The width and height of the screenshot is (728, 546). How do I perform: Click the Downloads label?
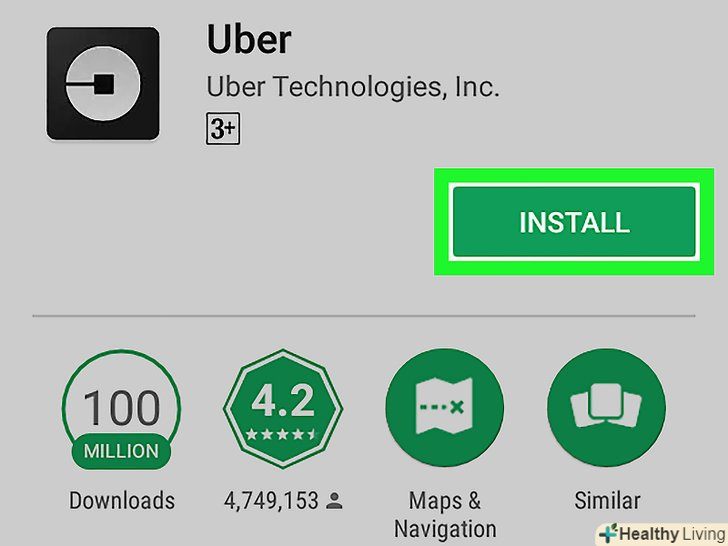[x=122, y=500]
